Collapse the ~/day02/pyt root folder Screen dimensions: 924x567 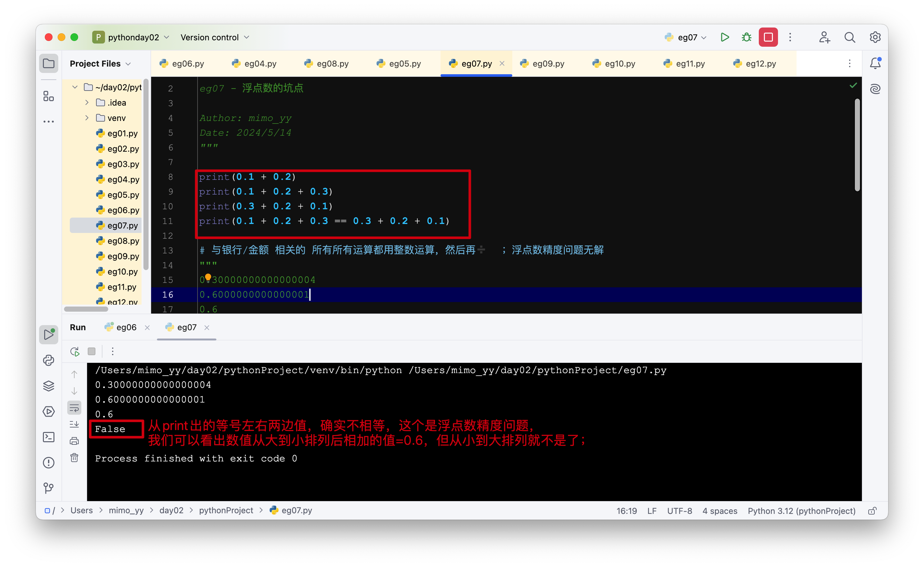75,87
